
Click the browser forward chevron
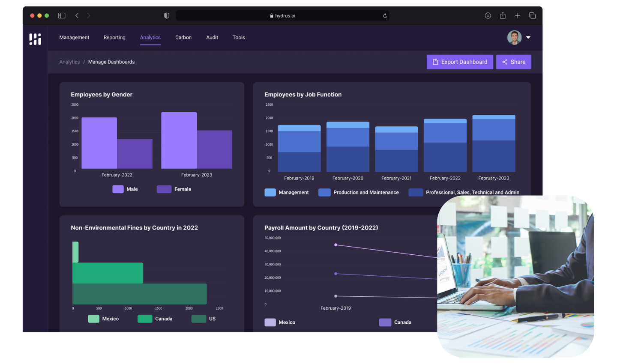89,15
